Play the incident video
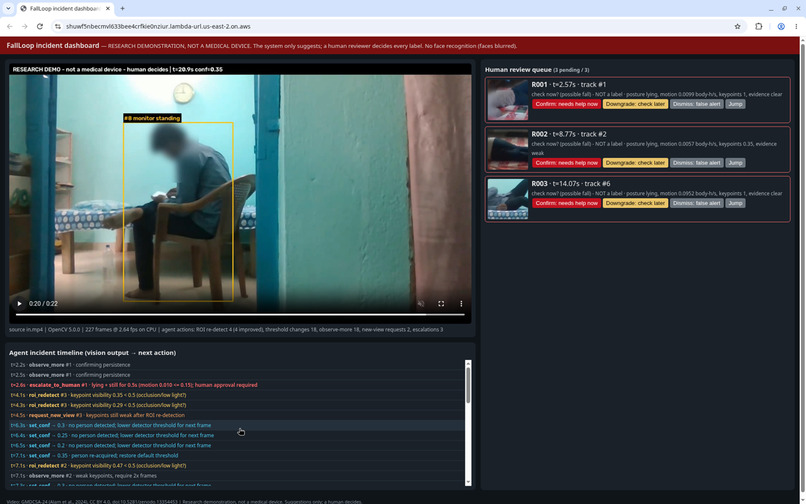Image resolution: width=806 pixels, height=504 pixels. click(x=20, y=303)
